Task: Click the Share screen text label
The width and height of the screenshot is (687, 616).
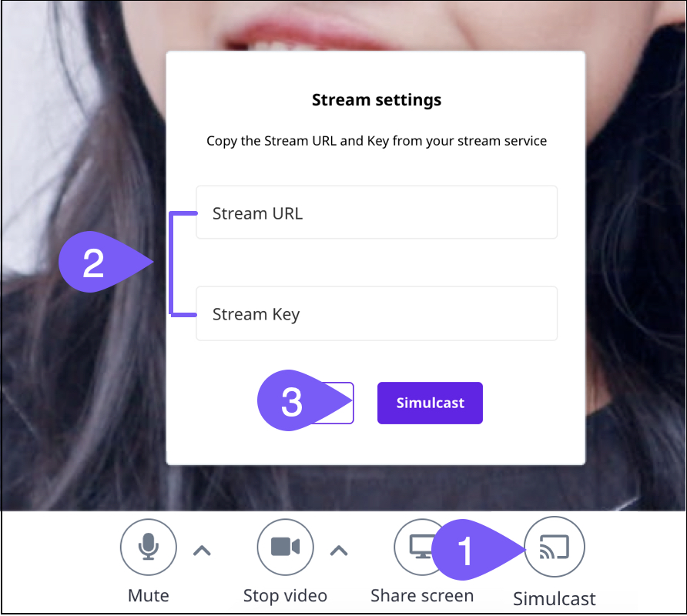Action: pos(422,595)
